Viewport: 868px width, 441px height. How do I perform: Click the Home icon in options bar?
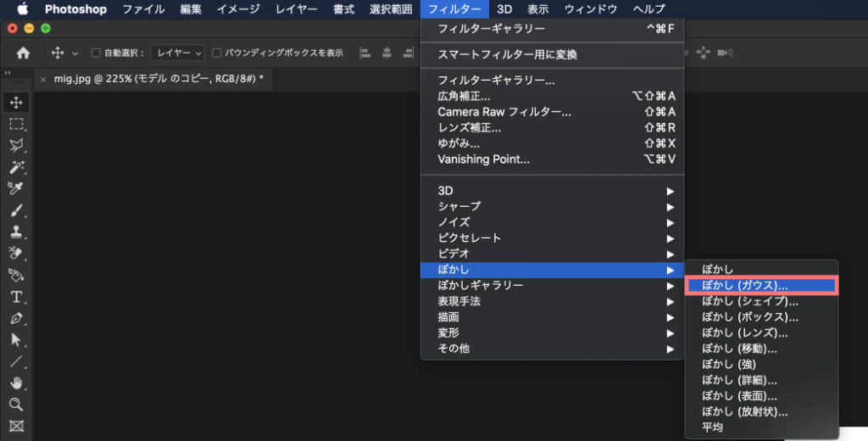pos(23,53)
